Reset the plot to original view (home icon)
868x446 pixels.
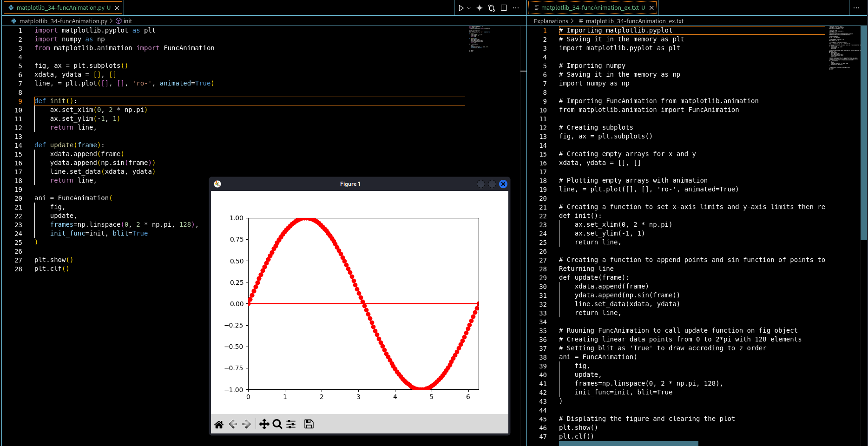click(219, 424)
